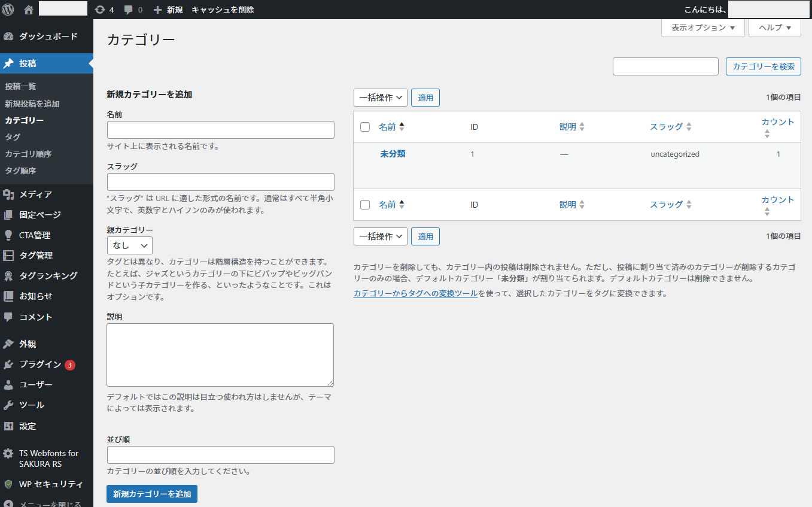Click the プラグイン plug icon

tap(8, 365)
